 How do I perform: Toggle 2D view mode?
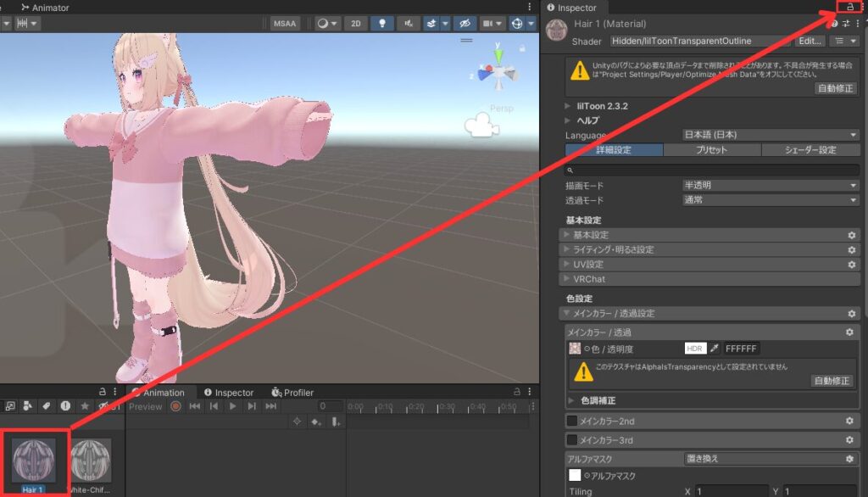pyautogui.click(x=356, y=24)
